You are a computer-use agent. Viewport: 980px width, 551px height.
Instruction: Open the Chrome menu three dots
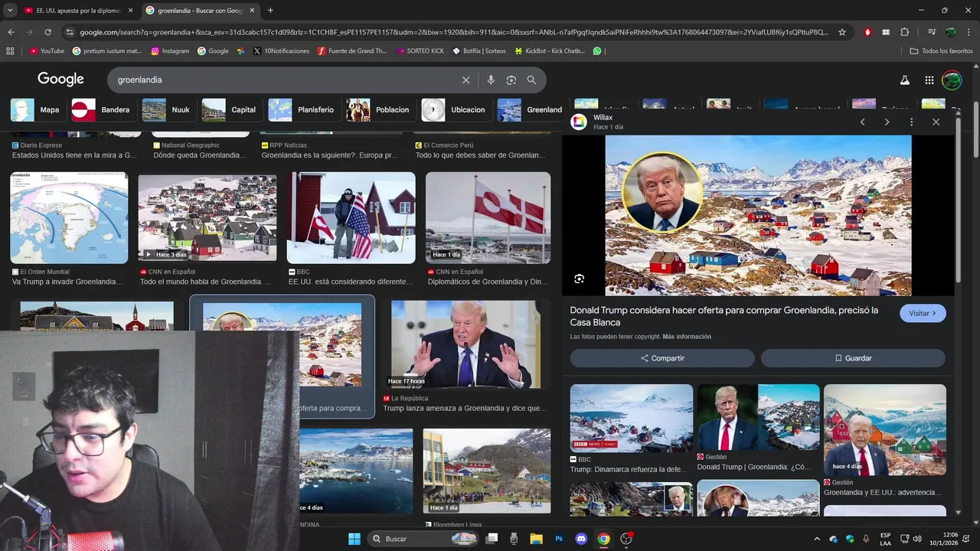coord(969,32)
